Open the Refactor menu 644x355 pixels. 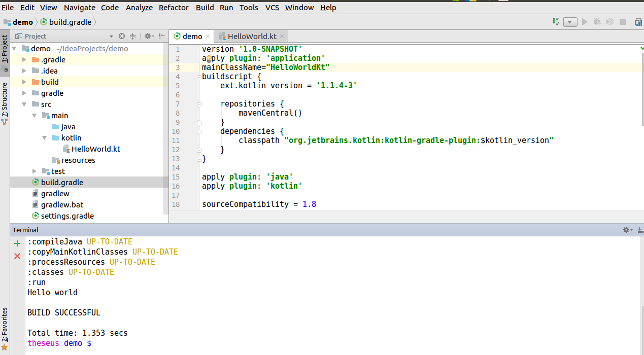174,8
